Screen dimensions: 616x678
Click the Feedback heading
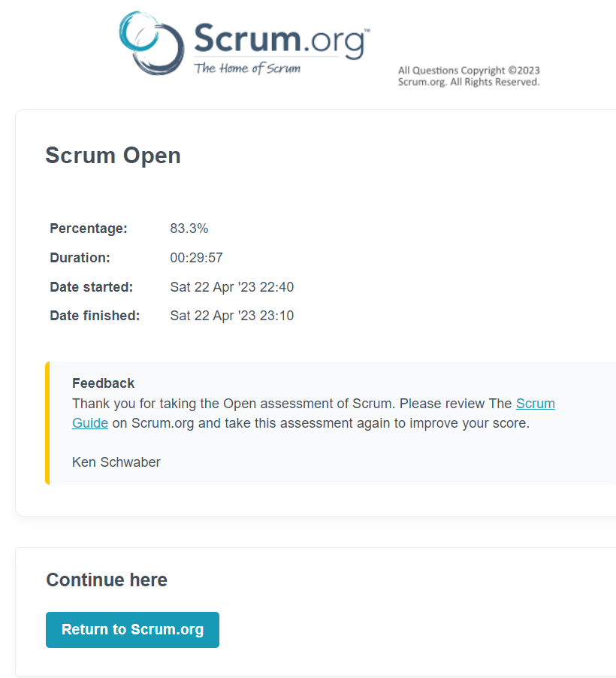coord(104,383)
